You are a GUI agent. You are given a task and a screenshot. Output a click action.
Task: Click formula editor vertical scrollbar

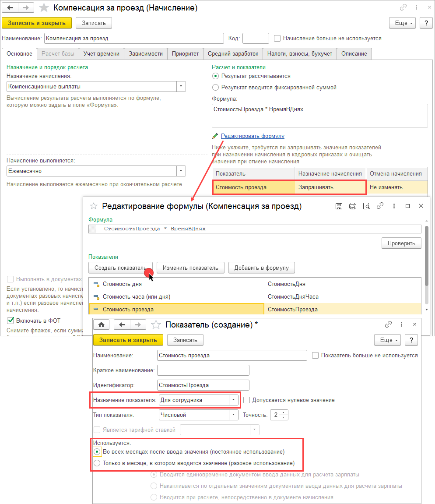click(427, 256)
